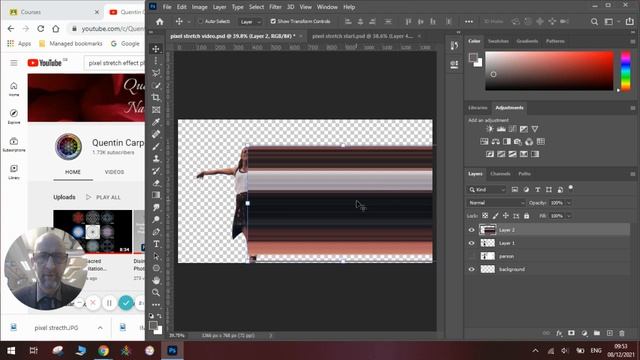The width and height of the screenshot is (640, 360).
Task: Open the Image menu
Action: click(x=200, y=7)
